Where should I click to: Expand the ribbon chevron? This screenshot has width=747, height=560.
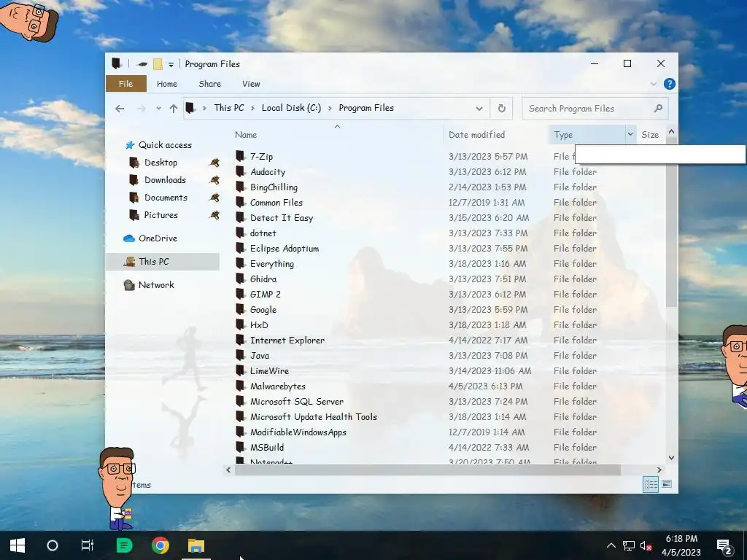653,84
